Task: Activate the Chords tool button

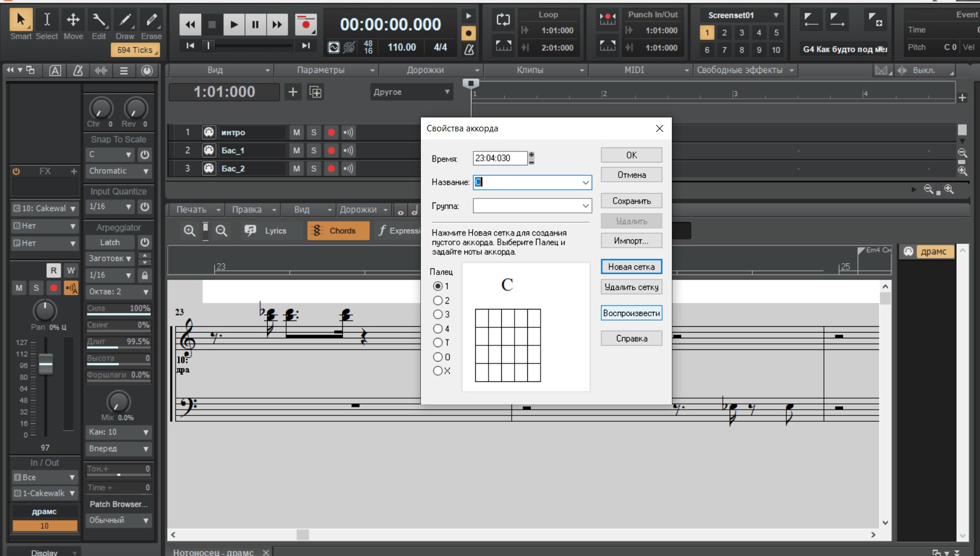Action: tap(338, 231)
